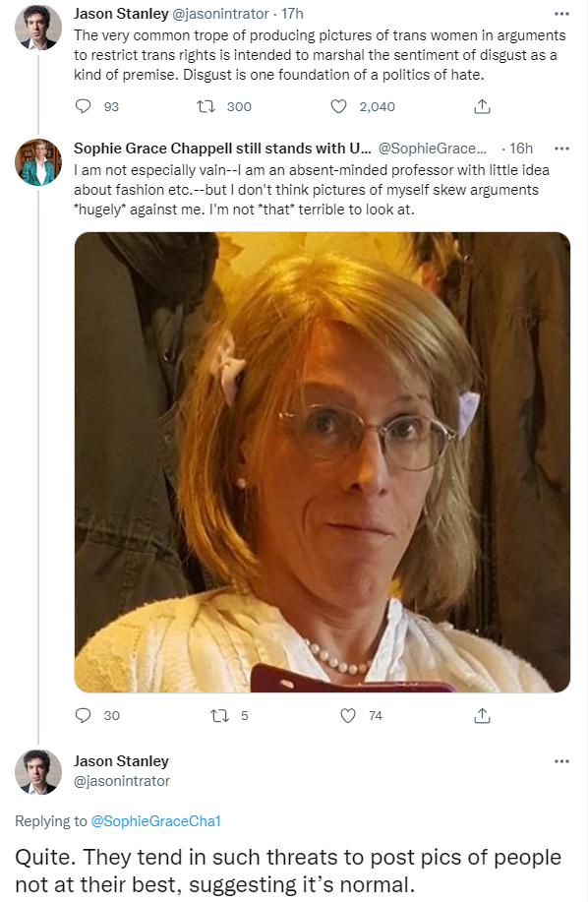Open Sophie Grace Chappell display name
This screenshot has width=588, height=902.
[x=222, y=149]
